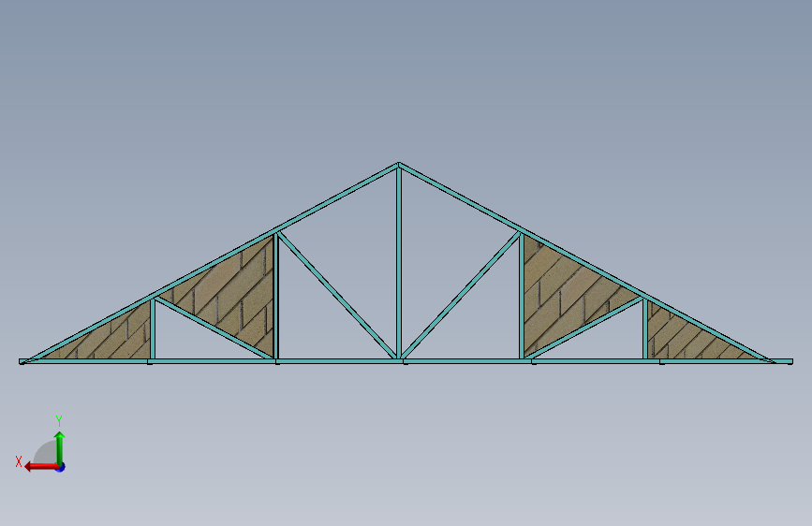Select the right sloped top chord member
Viewport: 812px width, 526px height.
[x=585, y=262]
